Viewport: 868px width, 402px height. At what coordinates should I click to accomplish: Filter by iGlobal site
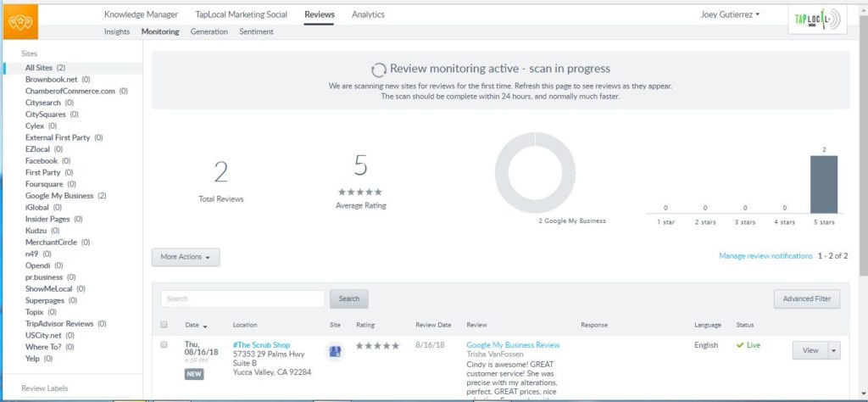coord(43,207)
